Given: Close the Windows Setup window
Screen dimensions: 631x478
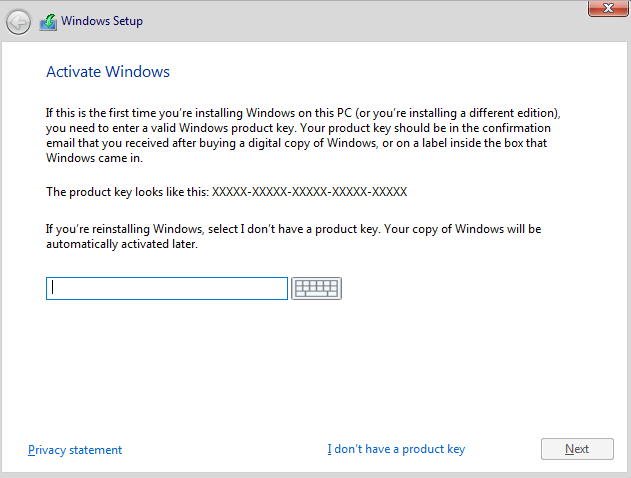Looking at the screenshot, I should click(x=608, y=8).
